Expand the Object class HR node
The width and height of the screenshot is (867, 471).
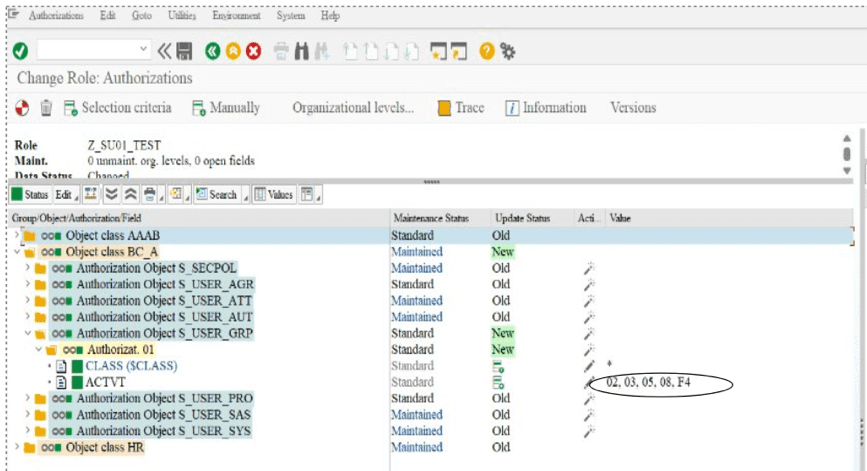[x=17, y=447]
